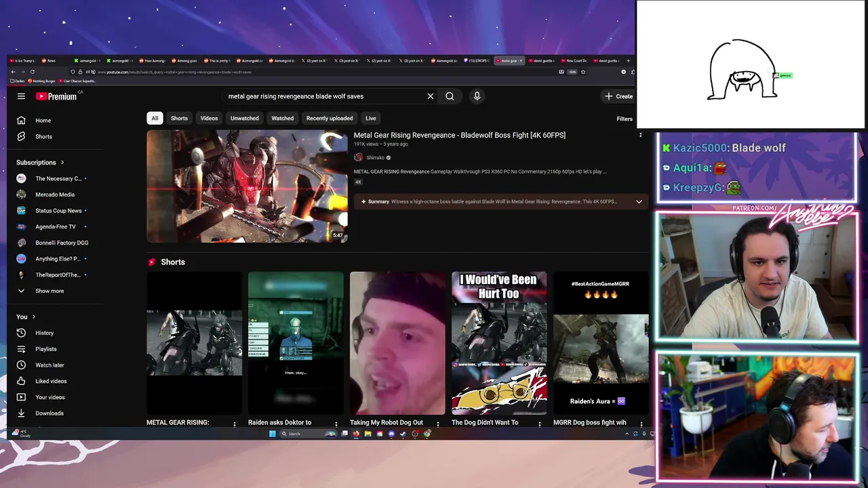Open TheReportOfThe... subscription
The image size is (868, 488).
pyautogui.click(x=58, y=275)
